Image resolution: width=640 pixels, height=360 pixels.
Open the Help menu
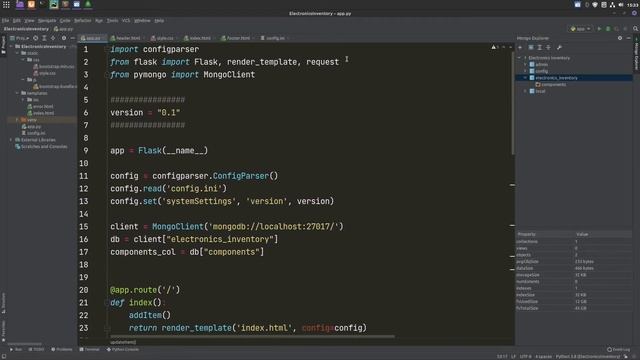159,20
